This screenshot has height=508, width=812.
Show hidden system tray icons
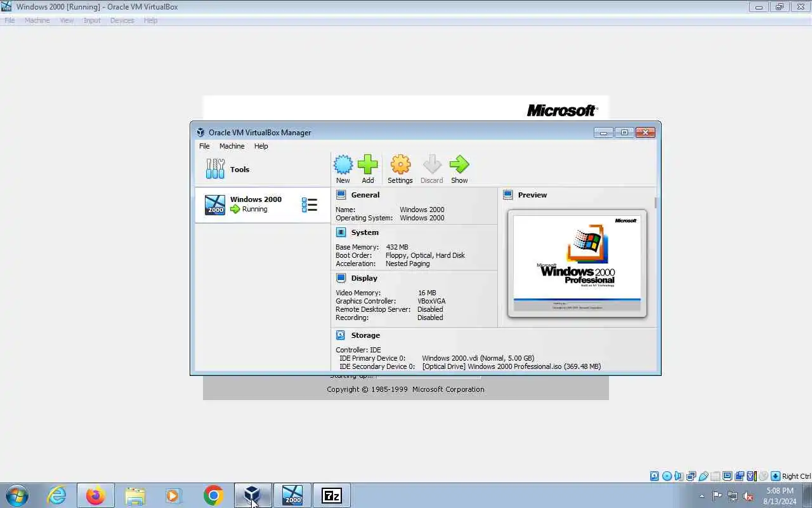click(702, 496)
